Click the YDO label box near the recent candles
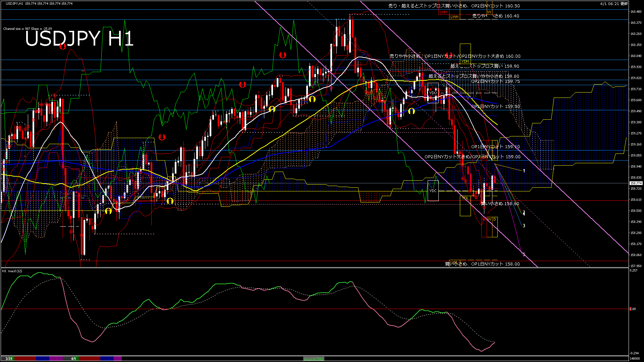The image size is (644, 362). [434, 92]
